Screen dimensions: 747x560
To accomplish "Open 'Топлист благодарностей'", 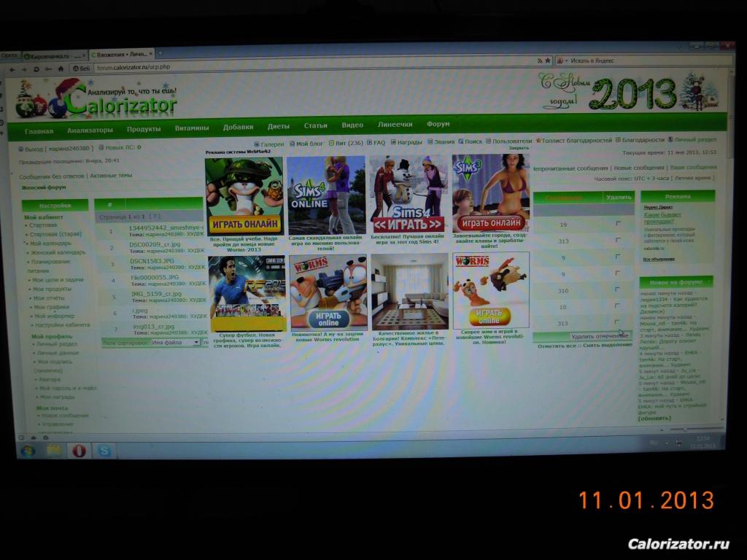I will (x=576, y=141).
